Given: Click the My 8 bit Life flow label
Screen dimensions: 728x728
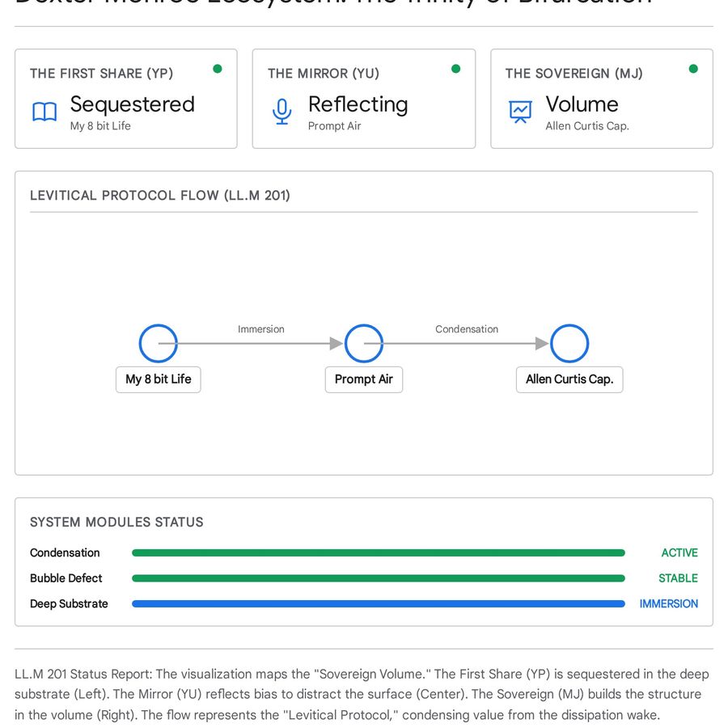Looking at the screenshot, I should (x=159, y=379).
